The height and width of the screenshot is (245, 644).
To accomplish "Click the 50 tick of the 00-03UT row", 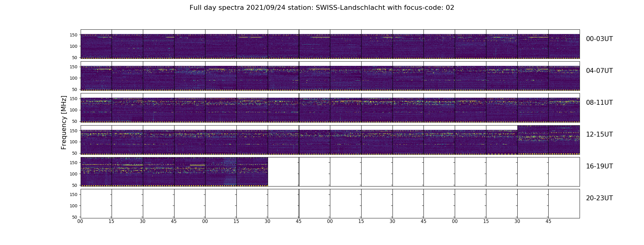I will coord(75,58).
